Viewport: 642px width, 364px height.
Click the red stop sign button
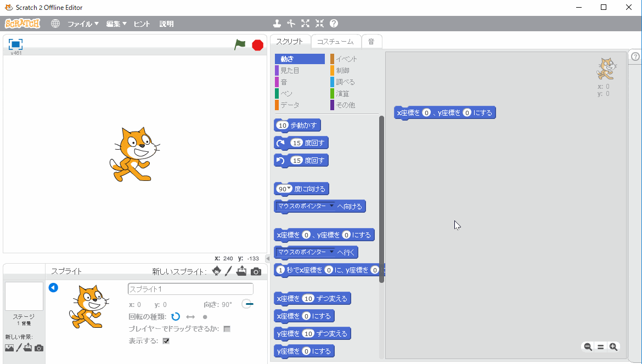point(257,45)
